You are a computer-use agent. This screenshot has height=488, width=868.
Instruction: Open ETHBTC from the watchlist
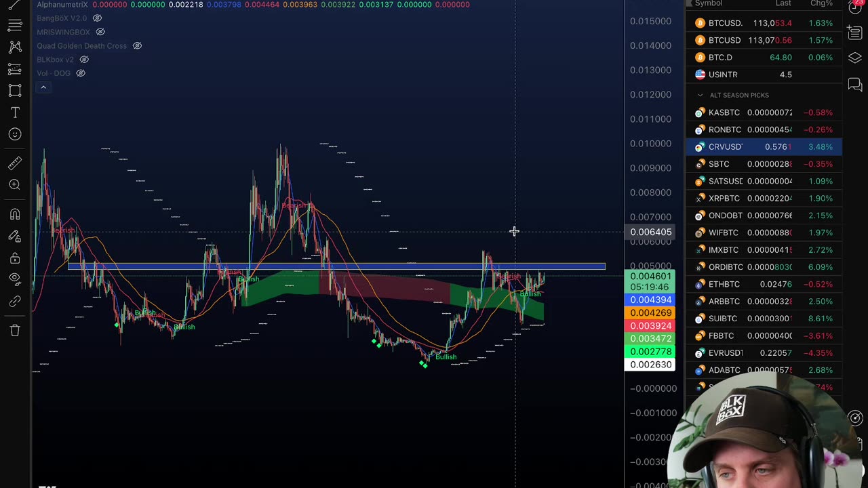click(x=764, y=284)
